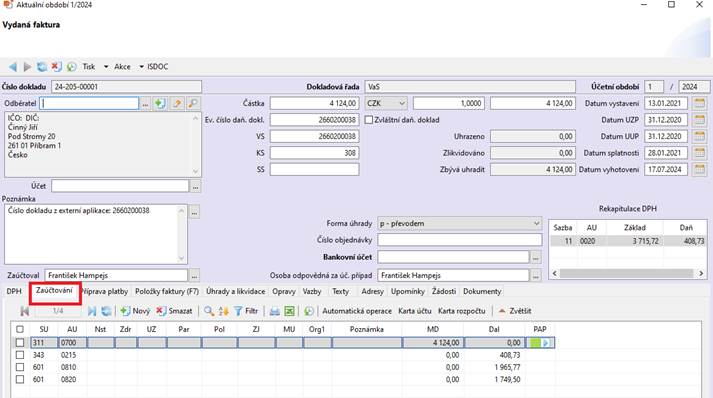
Task: Refresh the posting grid rows
Action: point(106,311)
